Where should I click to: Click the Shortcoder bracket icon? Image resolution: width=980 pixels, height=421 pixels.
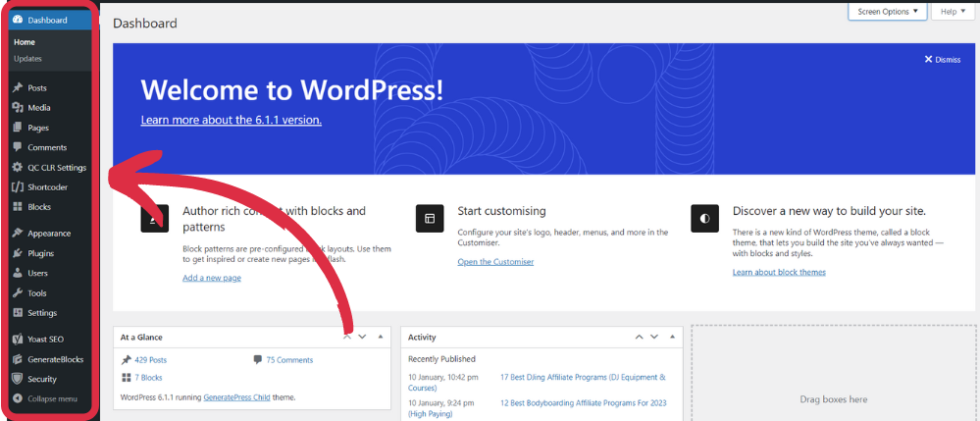point(18,187)
